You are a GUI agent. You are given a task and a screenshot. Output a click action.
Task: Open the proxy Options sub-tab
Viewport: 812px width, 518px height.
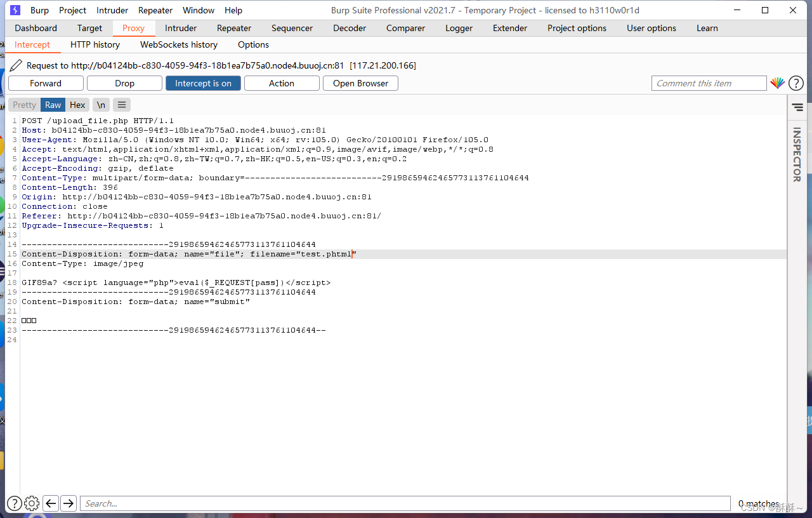click(x=253, y=44)
